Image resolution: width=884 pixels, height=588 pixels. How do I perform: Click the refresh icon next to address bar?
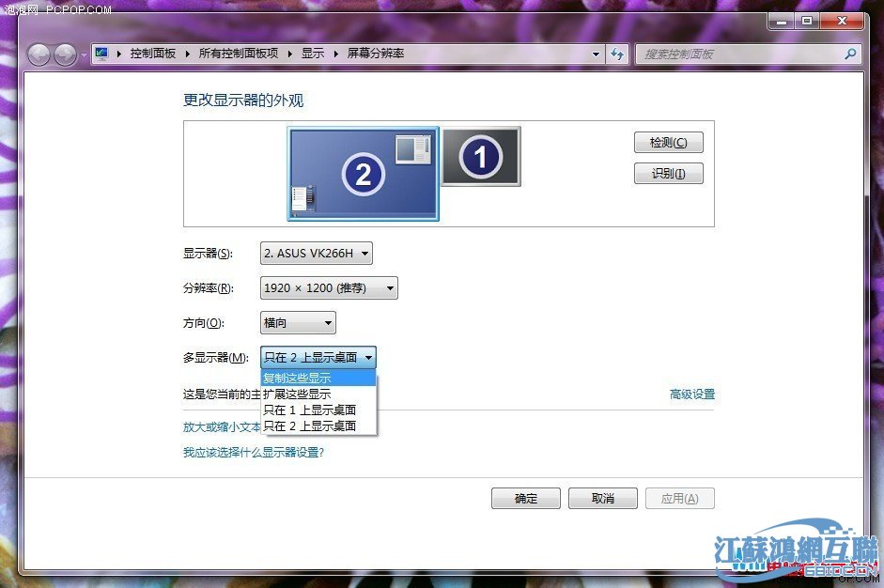[617, 54]
